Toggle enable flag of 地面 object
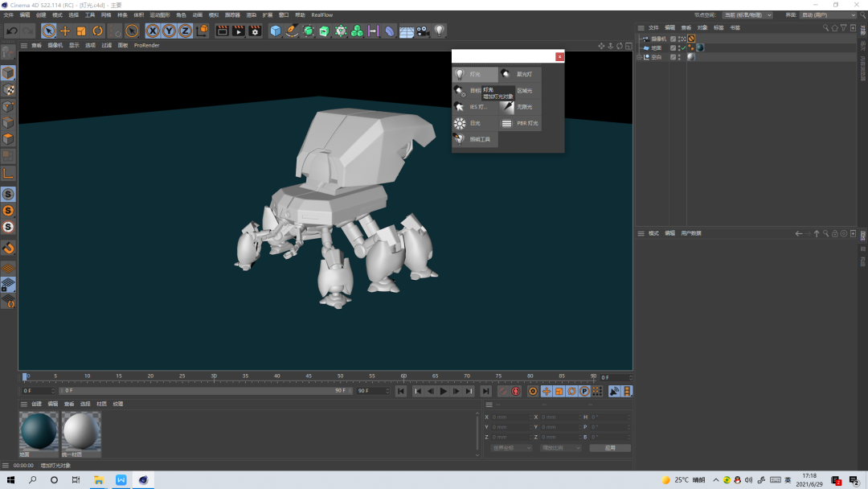Image resolution: width=868 pixels, height=489 pixels. coord(674,48)
